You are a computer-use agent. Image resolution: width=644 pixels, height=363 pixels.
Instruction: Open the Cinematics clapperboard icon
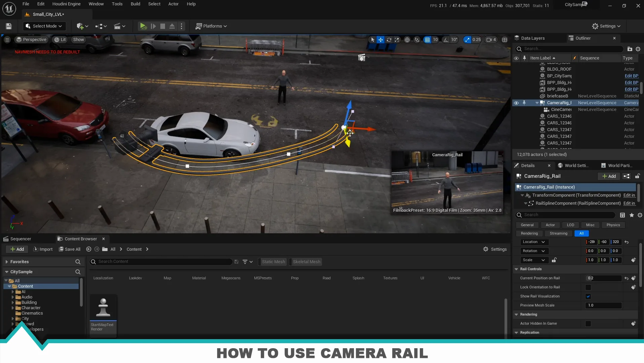pyautogui.click(x=118, y=26)
